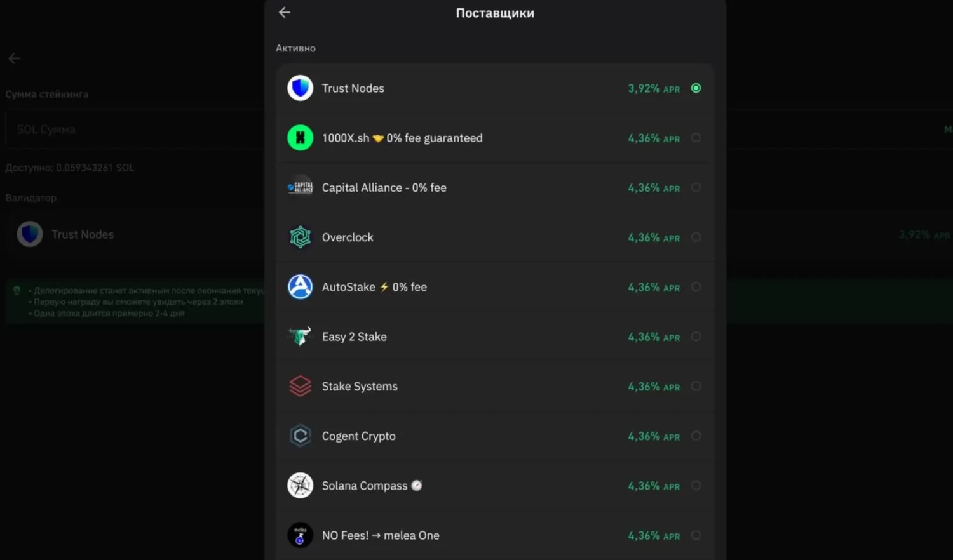Select the Stake Systems radio button

click(x=696, y=386)
